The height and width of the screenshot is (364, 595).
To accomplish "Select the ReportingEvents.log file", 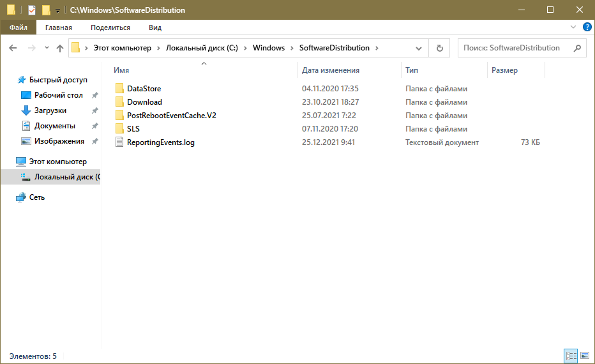I will [160, 142].
